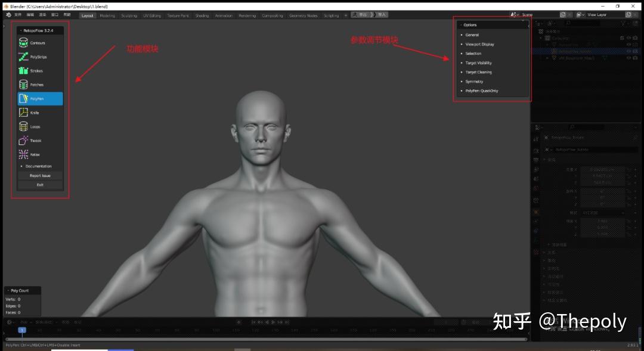Expand the Viewport Display section
644x351 pixels.
tap(480, 44)
